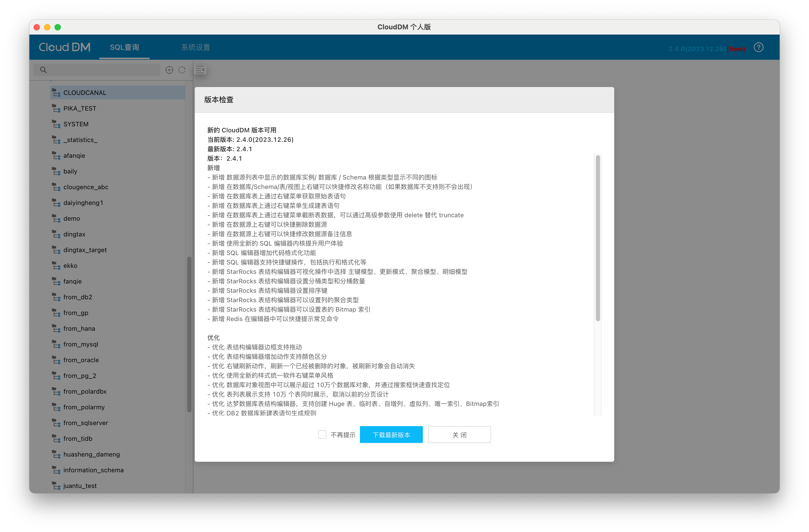Click the schema icon next to _statistics_
809x532 pixels.
pos(56,140)
